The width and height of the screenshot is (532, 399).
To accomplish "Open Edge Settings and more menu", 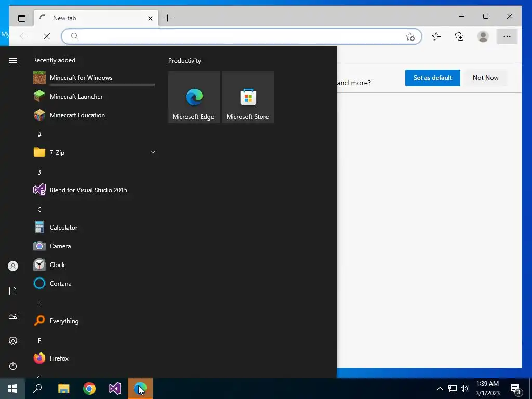I will tap(507, 36).
